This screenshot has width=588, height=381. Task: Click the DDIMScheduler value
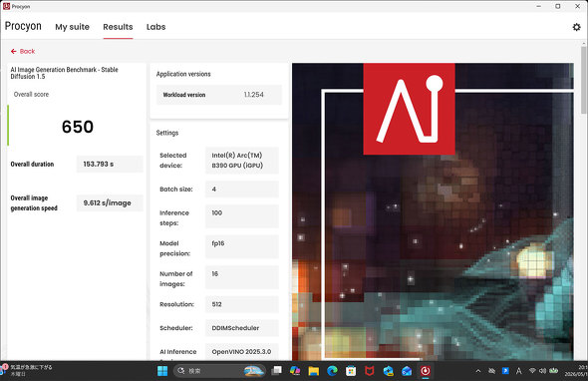point(242,328)
